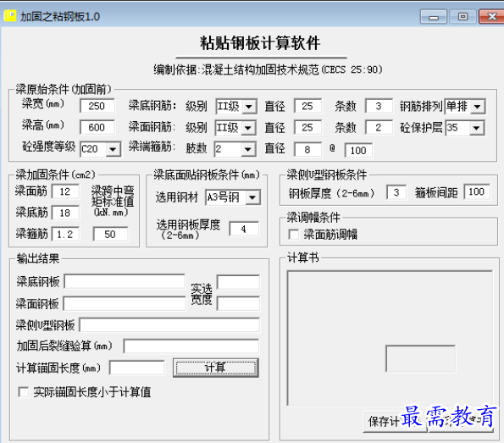Click 梁跨中弯矩标准值 field
Screen dimensions: 504x443
click(x=110, y=234)
